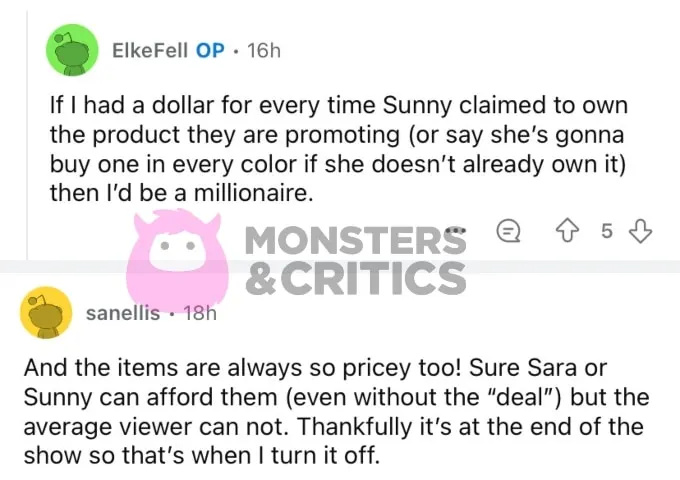Open sanellis's yellow Snoo avatar

click(46, 313)
